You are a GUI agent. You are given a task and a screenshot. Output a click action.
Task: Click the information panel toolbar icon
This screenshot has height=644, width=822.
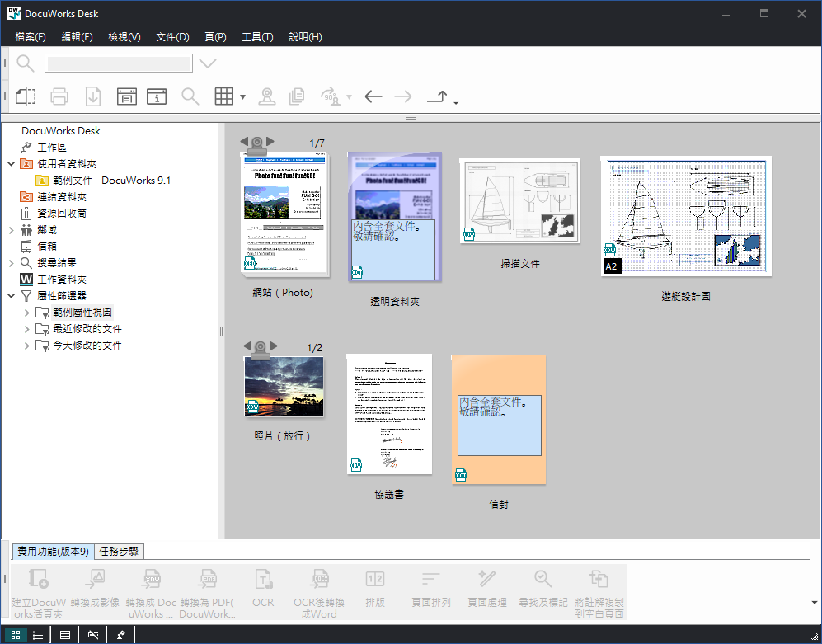pos(157,96)
